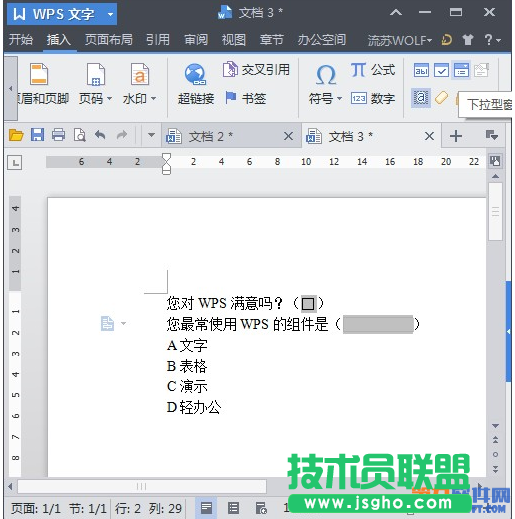This screenshot has width=515, height=519.
Task: Click the gray drop-down field in the document
Action: click(378, 324)
